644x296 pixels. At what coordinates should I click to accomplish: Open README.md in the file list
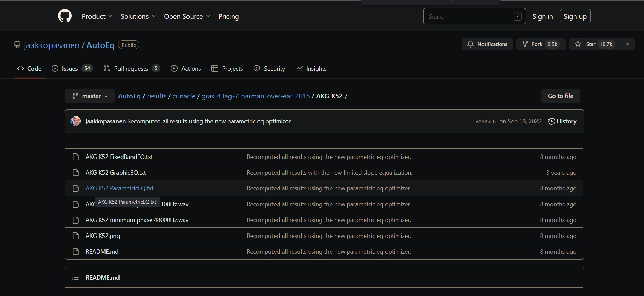102,252
